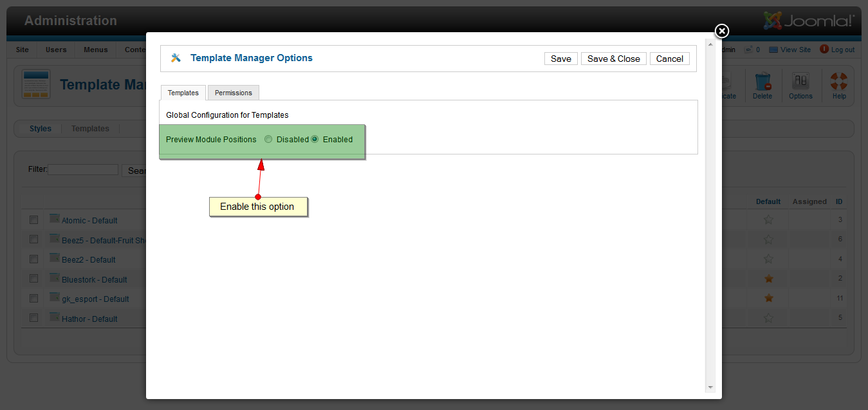Close the modal with the X icon

point(722,31)
